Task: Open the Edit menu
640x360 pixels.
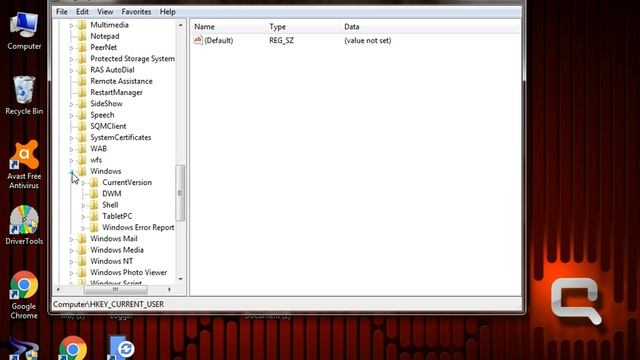Action: coord(82,12)
